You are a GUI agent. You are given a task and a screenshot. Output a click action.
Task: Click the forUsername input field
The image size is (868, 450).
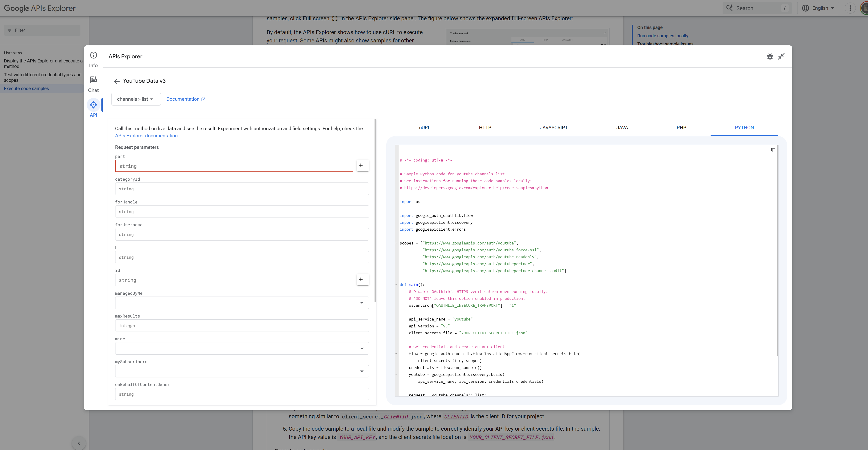coord(242,234)
